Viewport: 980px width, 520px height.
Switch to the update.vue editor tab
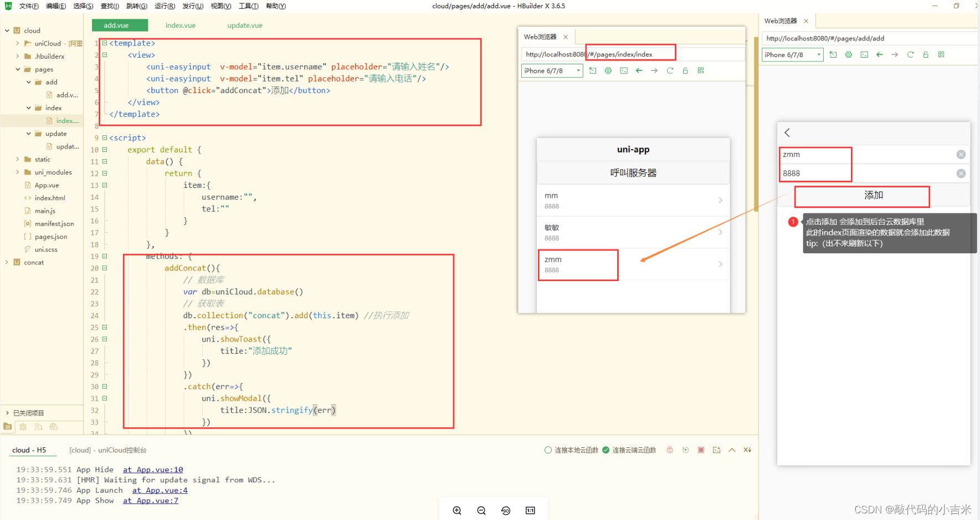(x=245, y=26)
